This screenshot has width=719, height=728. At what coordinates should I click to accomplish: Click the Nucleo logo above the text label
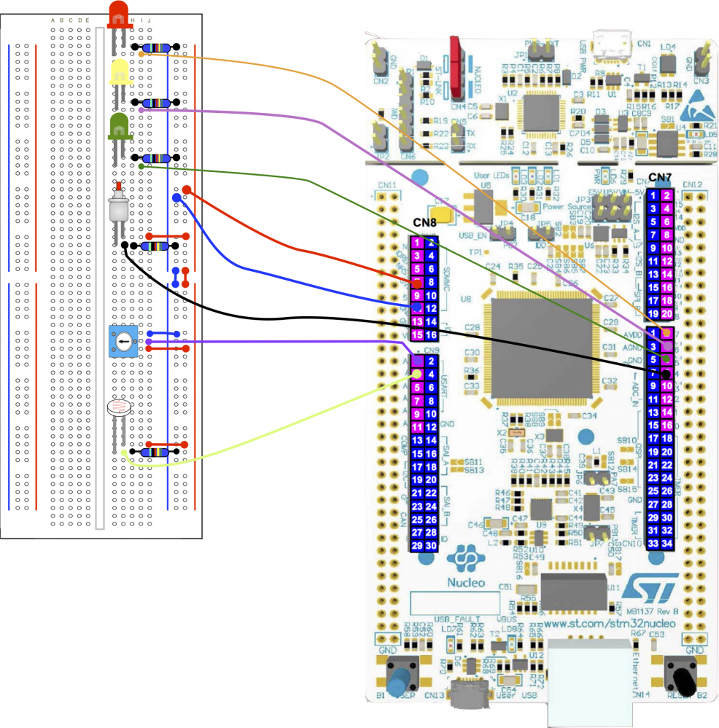467,556
